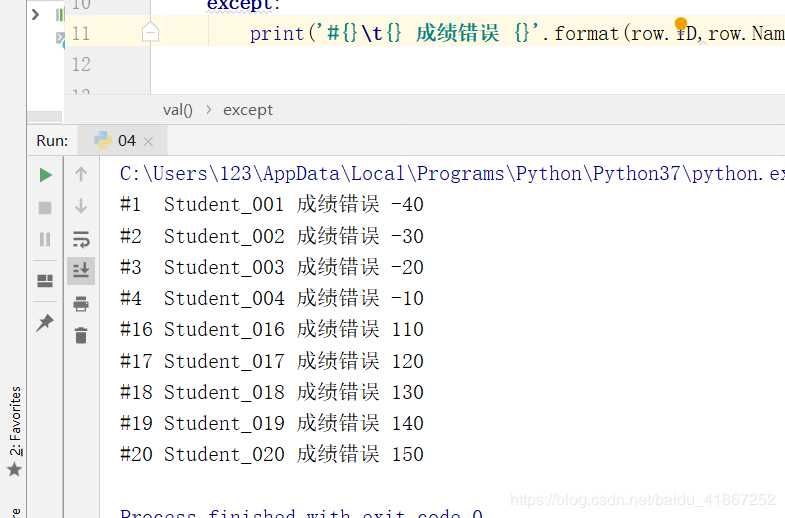Print the console output
Image resolution: width=785 pixels, height=518 pixels.
pos(81,303)
